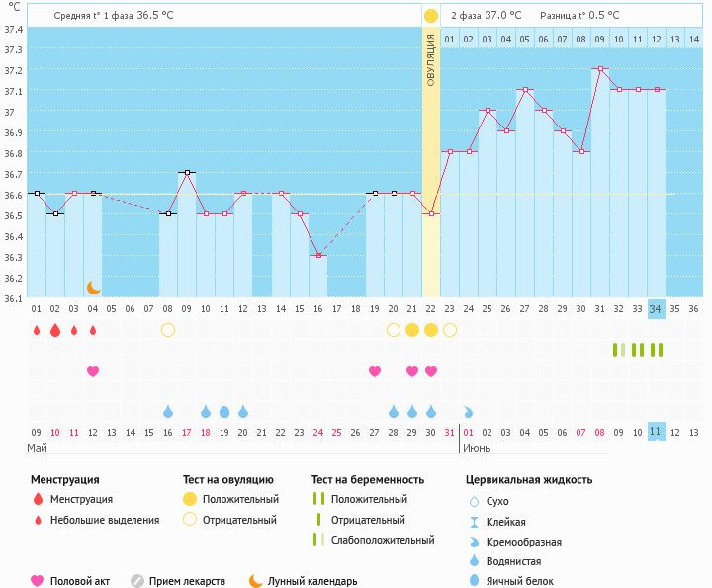Click the Слабоположительный legend label

(382, 540)
